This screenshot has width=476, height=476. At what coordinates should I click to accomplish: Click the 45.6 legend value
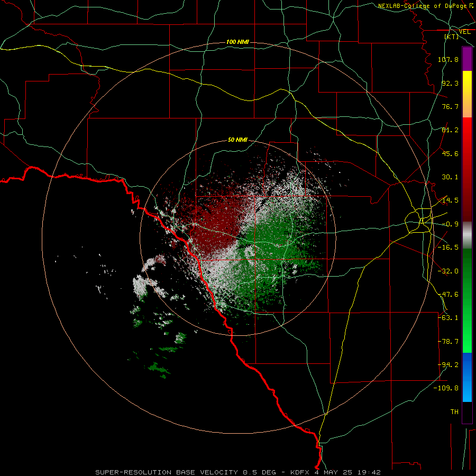point(450,153)
